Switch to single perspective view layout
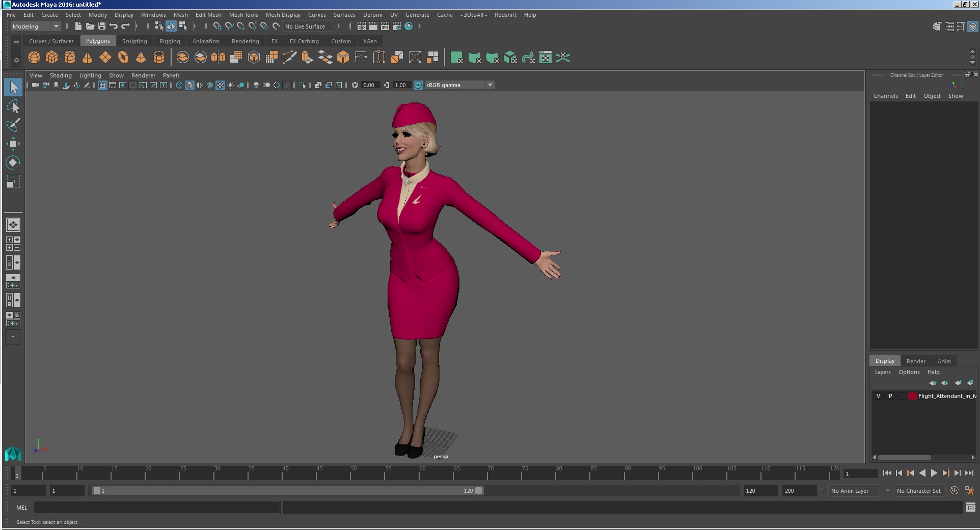This screenshot has width=980, height=530. tap(13, 225)
